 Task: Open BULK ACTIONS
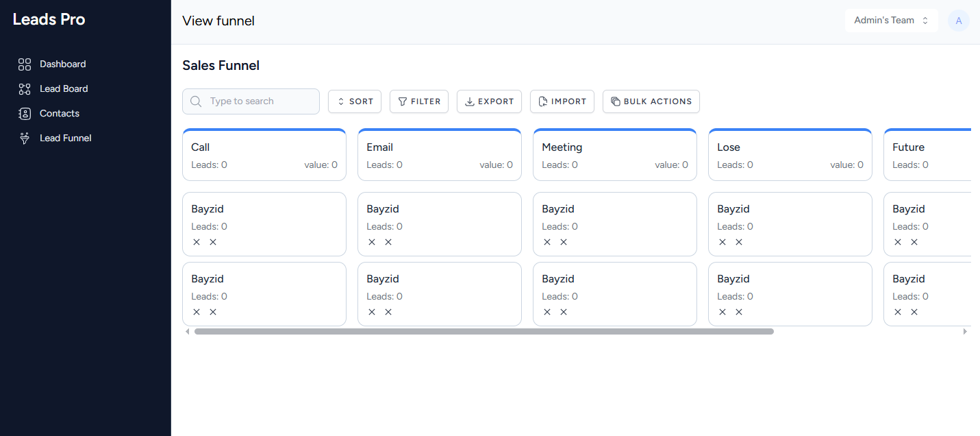click(x=651, y=101)
